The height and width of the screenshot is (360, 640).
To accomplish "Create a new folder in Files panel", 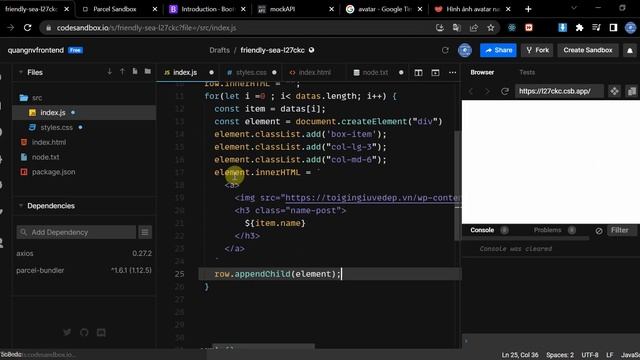I will [147, 72].
